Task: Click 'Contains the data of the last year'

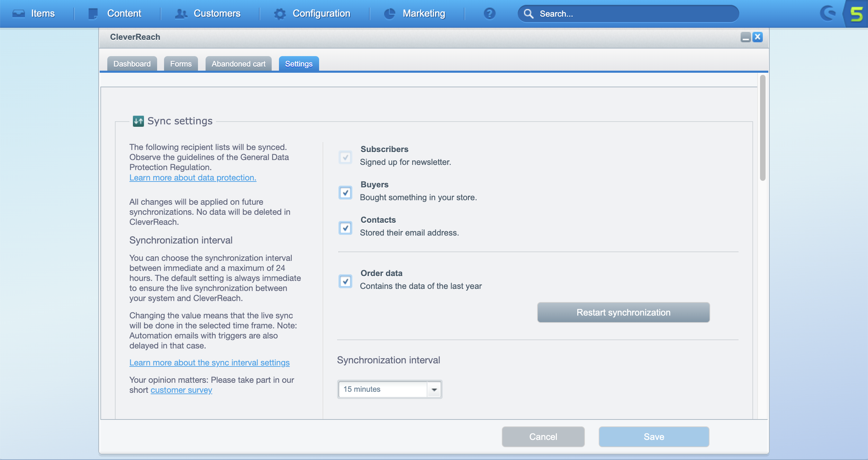Action: tap(421, 286)
